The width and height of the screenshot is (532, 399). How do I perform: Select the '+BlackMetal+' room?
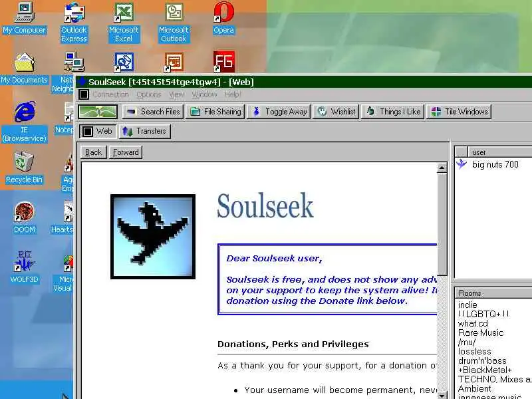(x=485, y=370)
